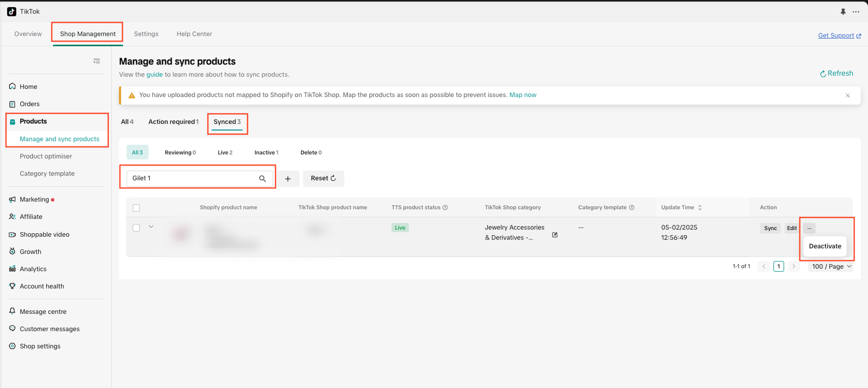Filter by Live 2 status
This screenshot has height=388, width=868.
point(225,152)
